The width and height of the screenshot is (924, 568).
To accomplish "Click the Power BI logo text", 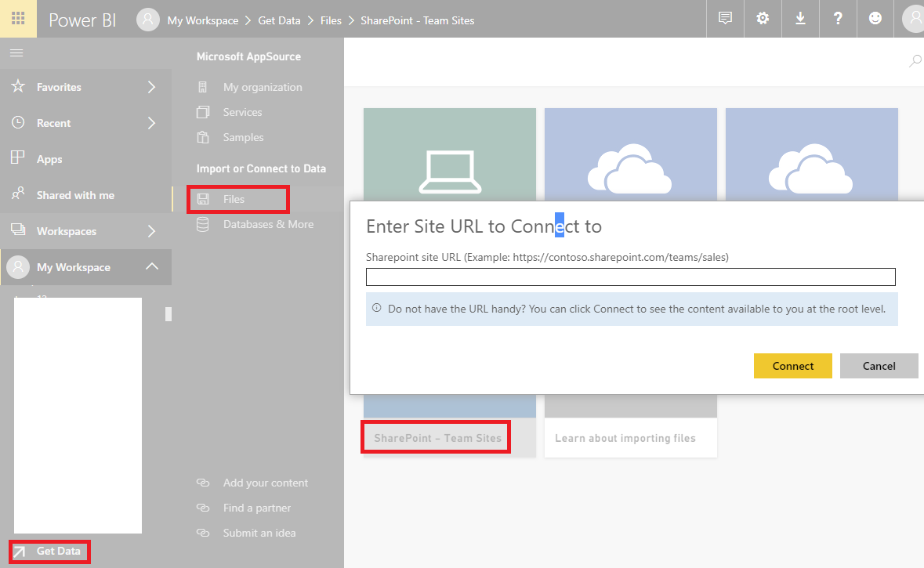I will (82, 20).
